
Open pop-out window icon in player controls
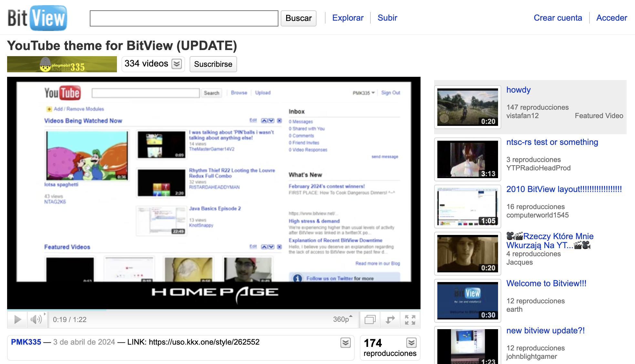coord(370,319)
